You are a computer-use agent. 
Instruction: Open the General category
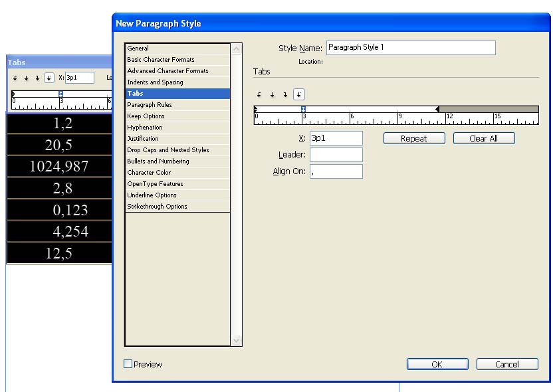coord(177,49)
